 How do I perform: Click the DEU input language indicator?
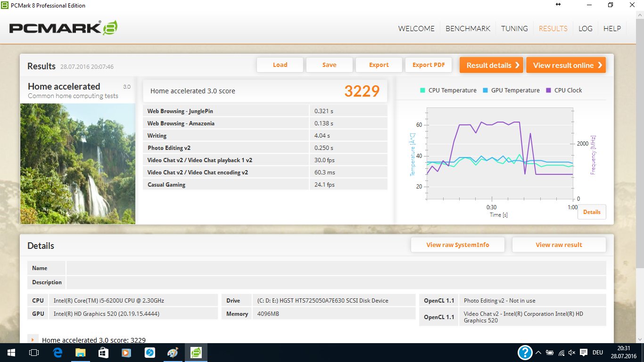pos(597,353)
